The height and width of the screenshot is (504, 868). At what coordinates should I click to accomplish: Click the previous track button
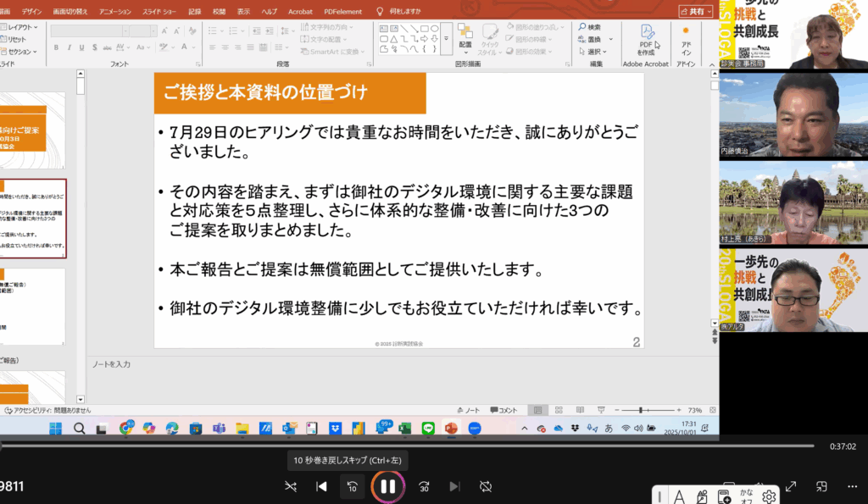click(x=321, y=486)
